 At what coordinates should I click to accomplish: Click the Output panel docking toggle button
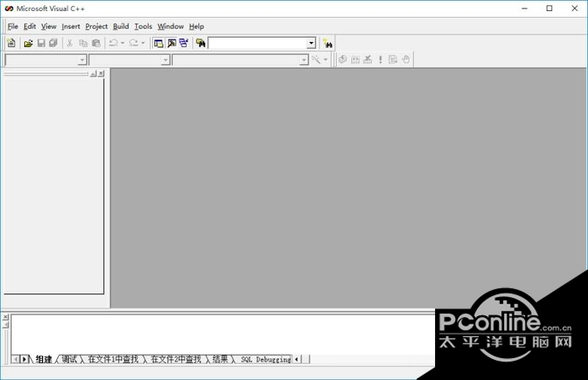coord(5,325)
